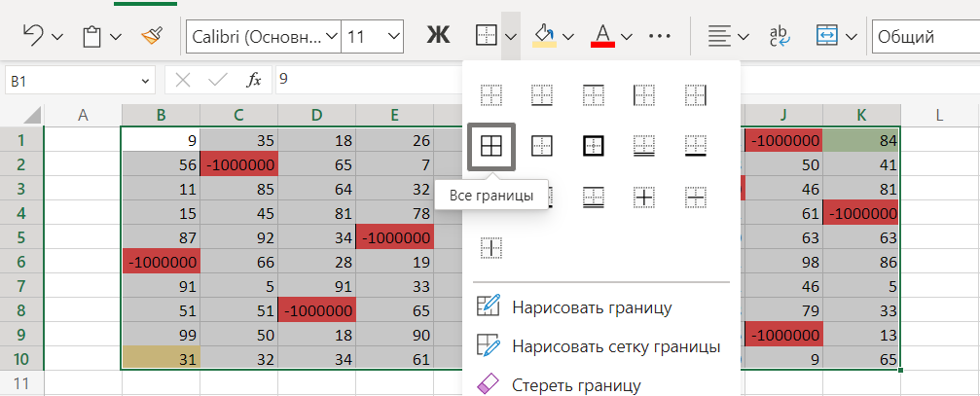Open the more options ellipsis button
This screenshot has width=980, height=396.
coord(660,37)
